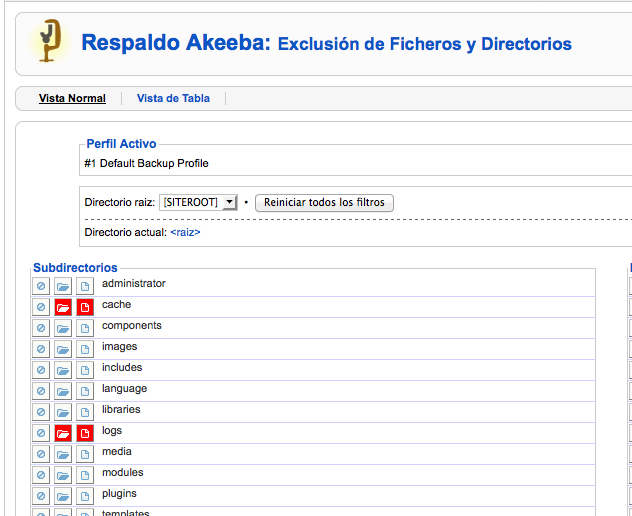632x516 pixels.
Task: Toggle skip-files page icon for components
Action: point(85,328)
